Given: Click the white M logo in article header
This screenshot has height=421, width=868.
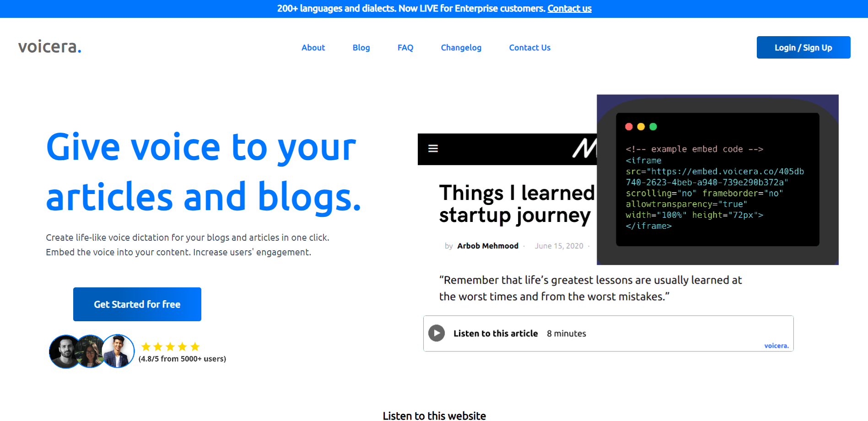Looking at the screenshot, I should (584, 149).
